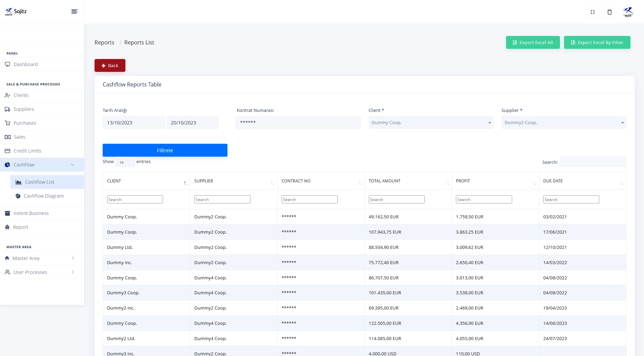Select the Dummy2 Ltd. client cell

pyautogui.click(x=146, y=338)
